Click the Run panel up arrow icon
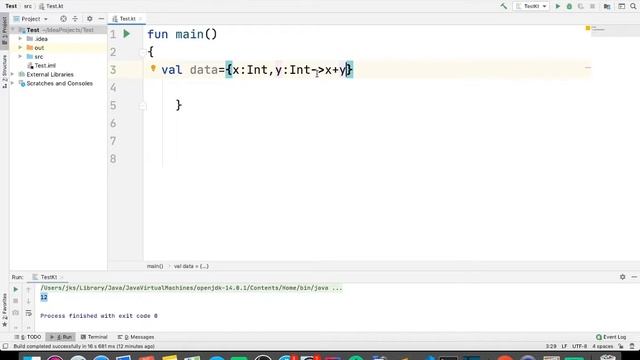The image size is (640, 360). pos(28,289)
